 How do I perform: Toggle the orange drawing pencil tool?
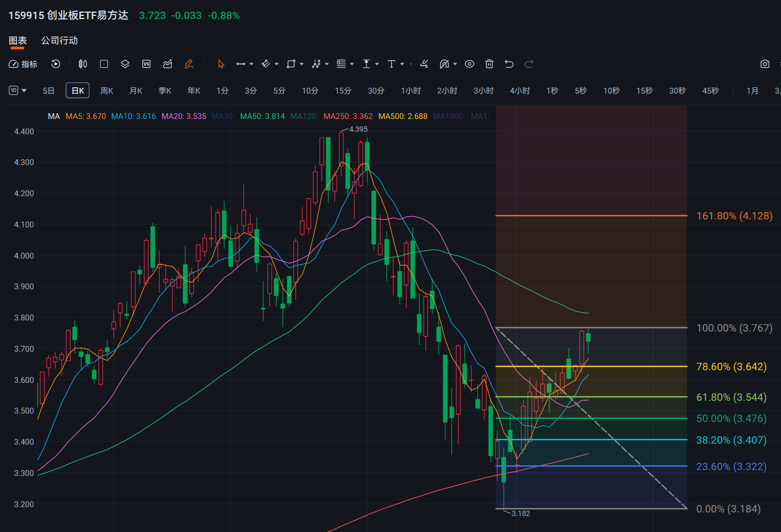[x=189, y=64]
